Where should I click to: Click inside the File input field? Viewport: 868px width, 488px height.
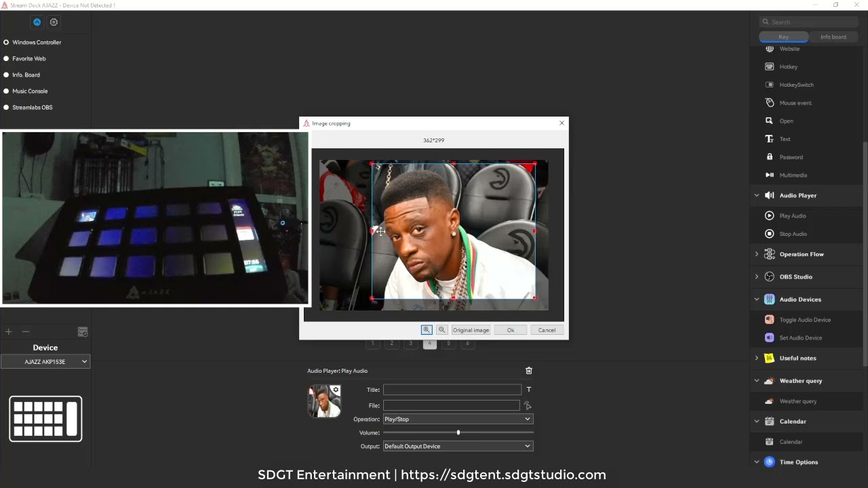451,405
